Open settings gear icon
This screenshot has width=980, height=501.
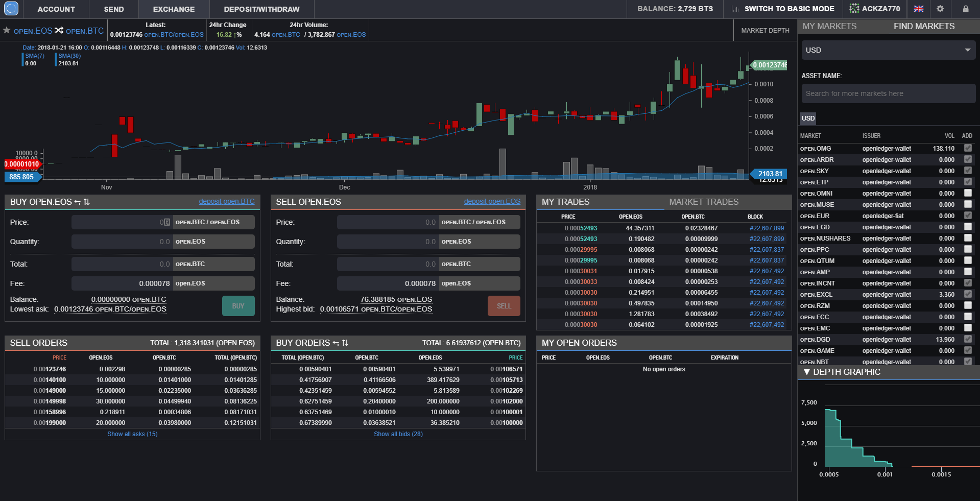click(x=940, y=9)
